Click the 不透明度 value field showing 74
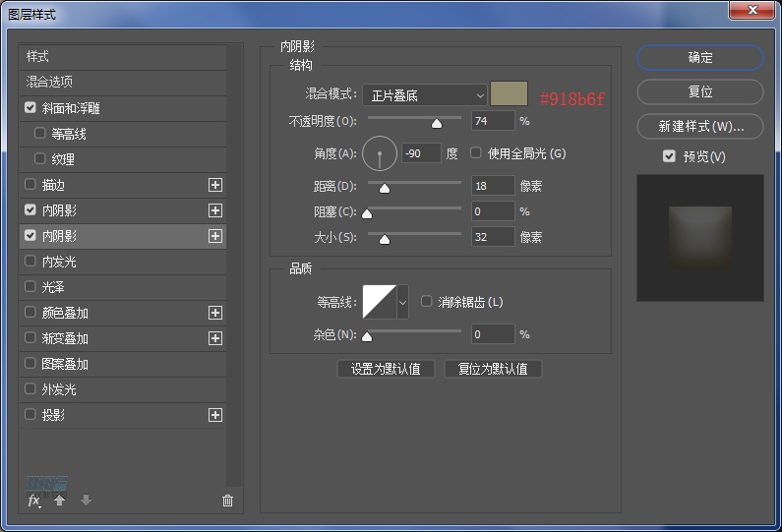This screenshot has height=532, width=782. [493, 121]
